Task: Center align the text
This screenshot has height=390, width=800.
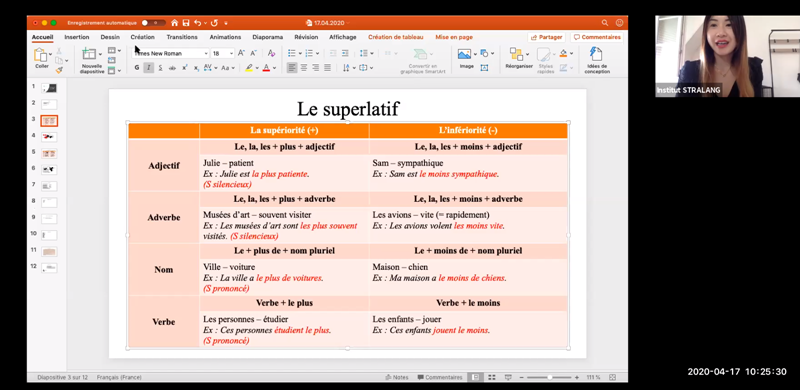Action: (x=304, y=67)
